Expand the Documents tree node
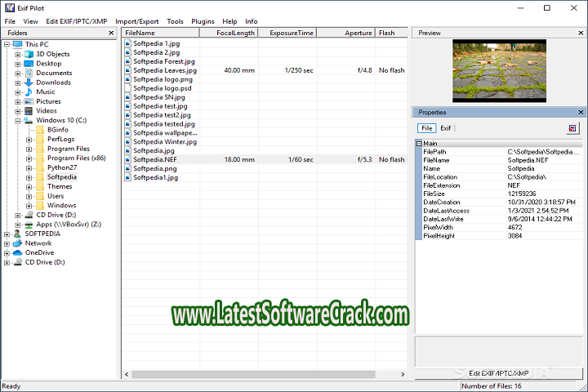588x392 pixels. 18,73
